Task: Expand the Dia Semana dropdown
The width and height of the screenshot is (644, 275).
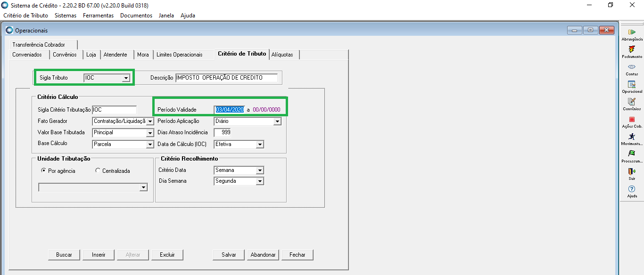Action: click(x=260, y=181)
